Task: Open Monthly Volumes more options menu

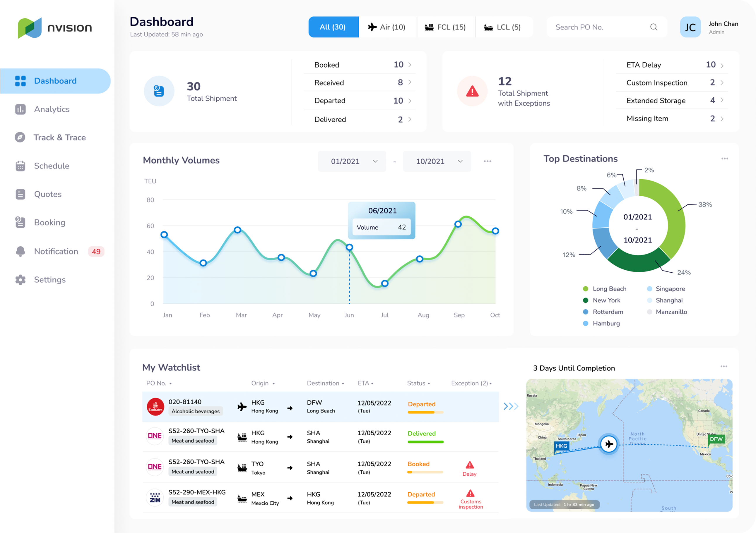Action: point(487,161)
